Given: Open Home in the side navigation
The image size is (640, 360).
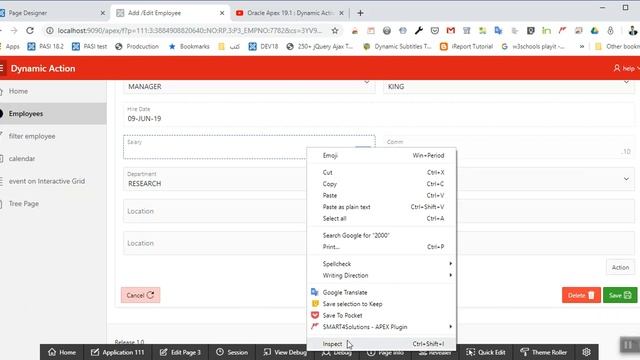Looking at the screenshot, I should [x=53, y=91].
